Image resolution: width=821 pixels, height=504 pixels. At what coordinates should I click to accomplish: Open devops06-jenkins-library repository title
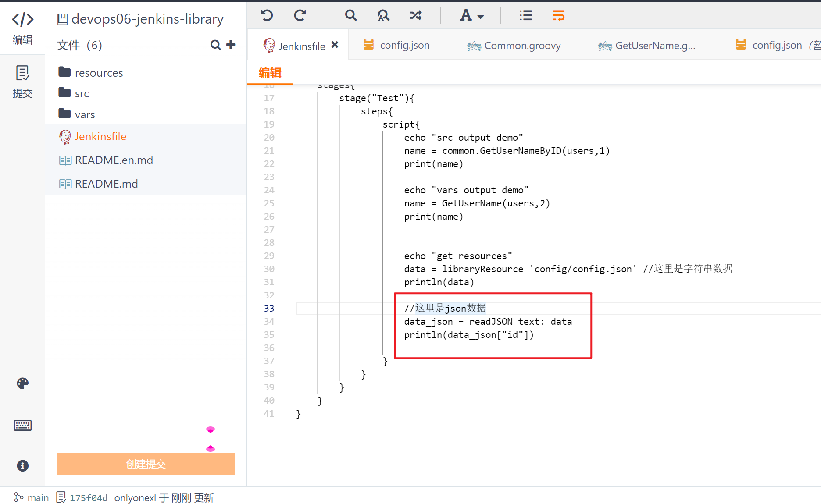148,19
